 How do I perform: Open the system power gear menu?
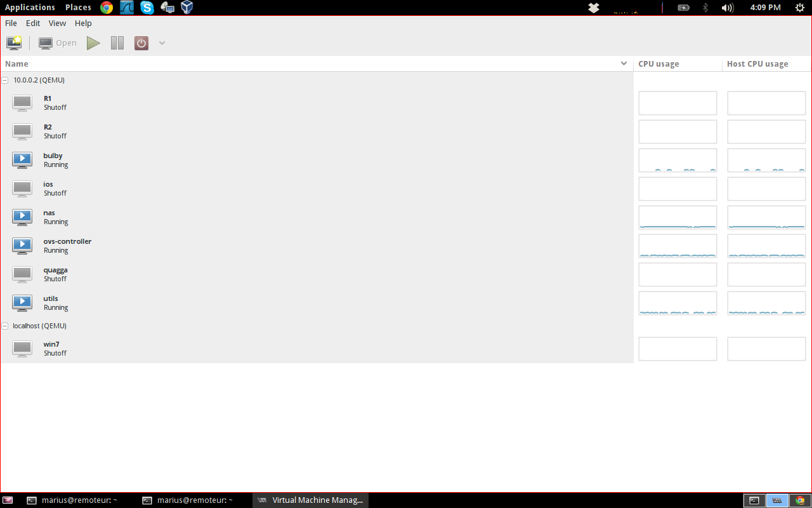[x=799, y=8]
